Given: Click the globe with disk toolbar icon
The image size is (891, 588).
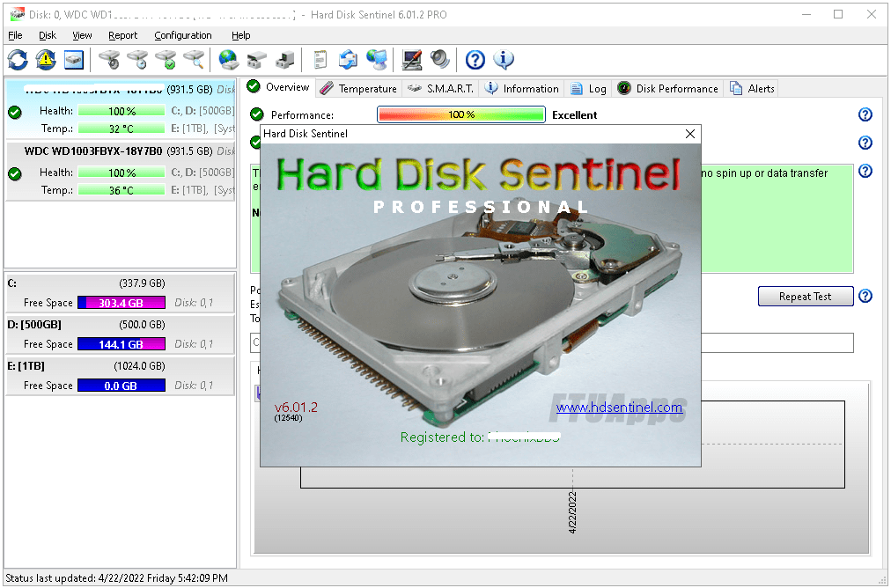Looking at the screenshot, I should (228, 59).
